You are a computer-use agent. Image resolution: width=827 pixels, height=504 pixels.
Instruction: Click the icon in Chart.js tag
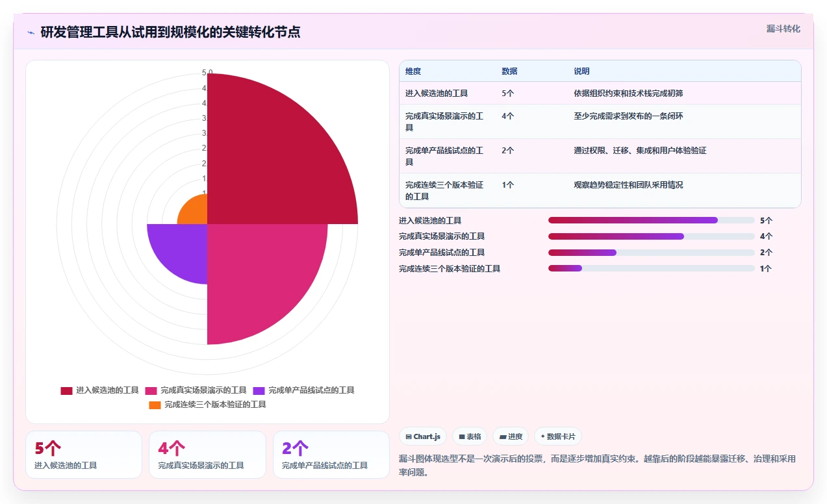409,436
